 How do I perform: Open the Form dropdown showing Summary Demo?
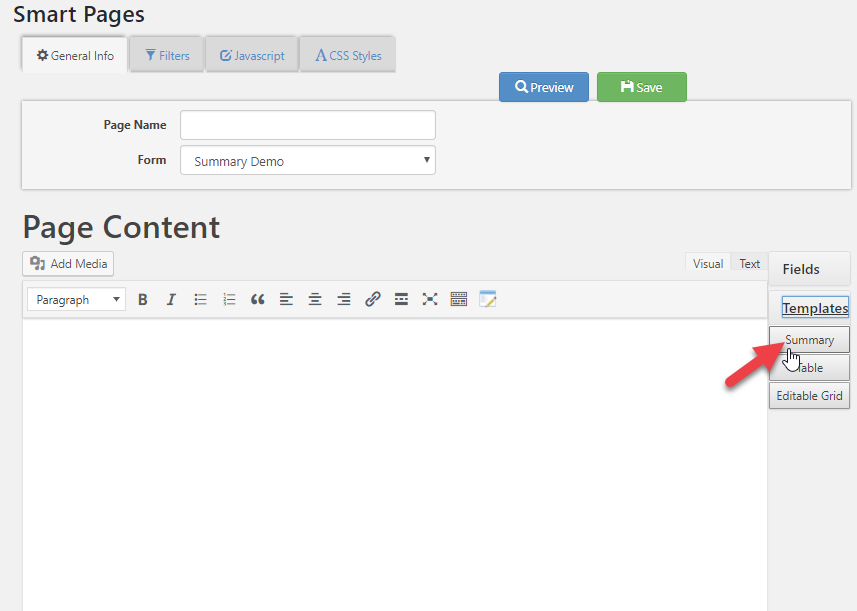[x=308, y=160]
